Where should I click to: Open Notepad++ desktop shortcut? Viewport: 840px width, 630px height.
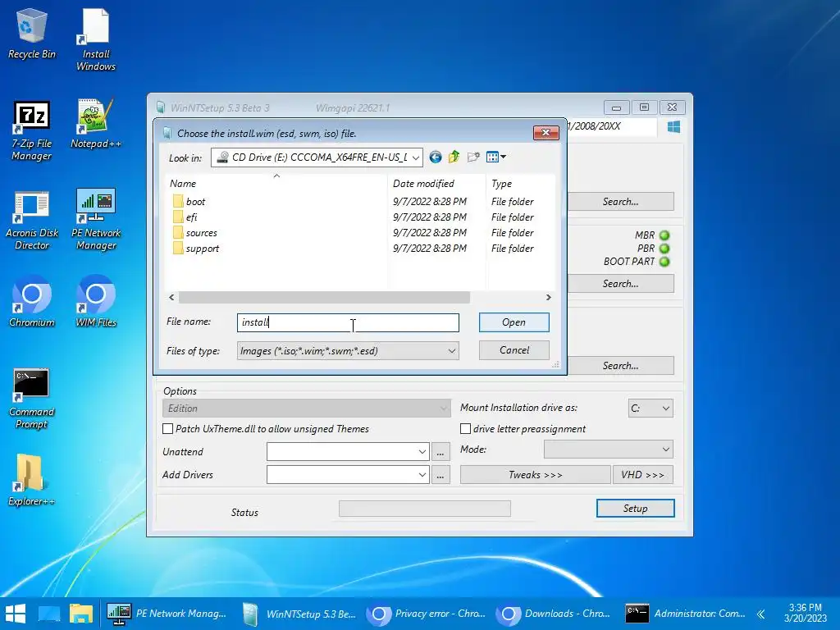(x=95, y=124)
